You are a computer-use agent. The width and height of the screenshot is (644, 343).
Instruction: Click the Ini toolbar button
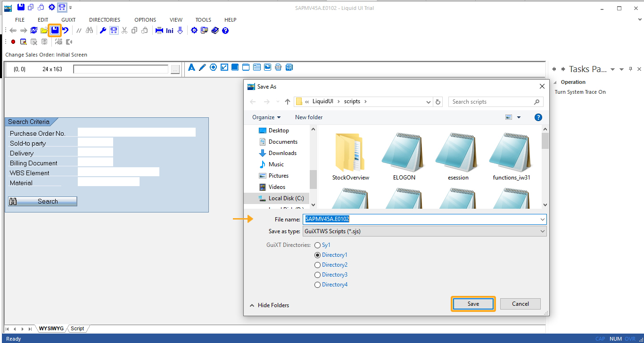click(170, 31)
